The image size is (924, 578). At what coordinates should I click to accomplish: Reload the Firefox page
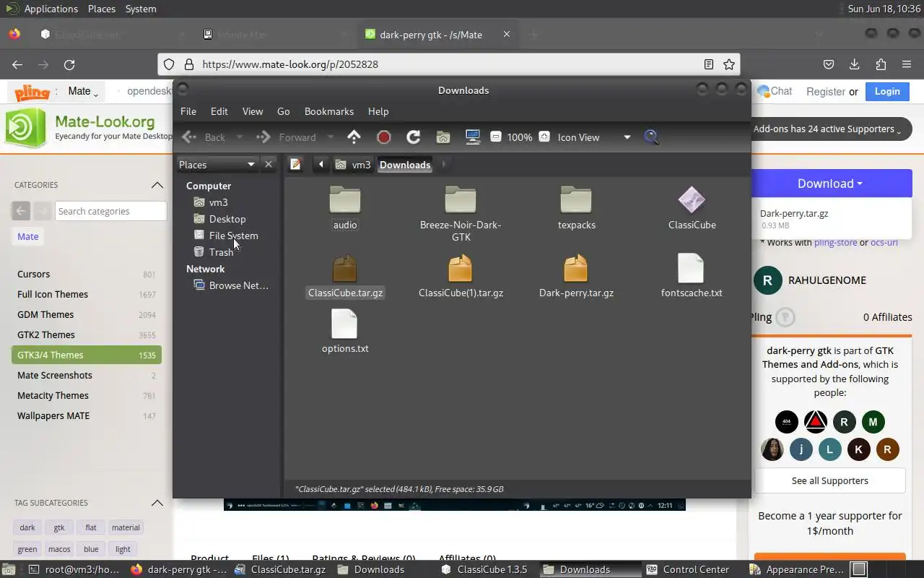(69, 64)
